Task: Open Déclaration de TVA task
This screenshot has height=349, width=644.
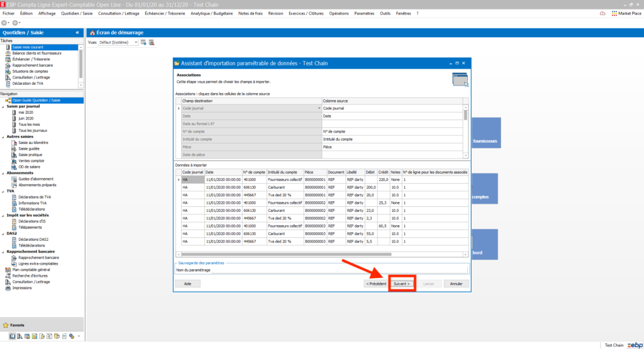Action: pos(28,84)
